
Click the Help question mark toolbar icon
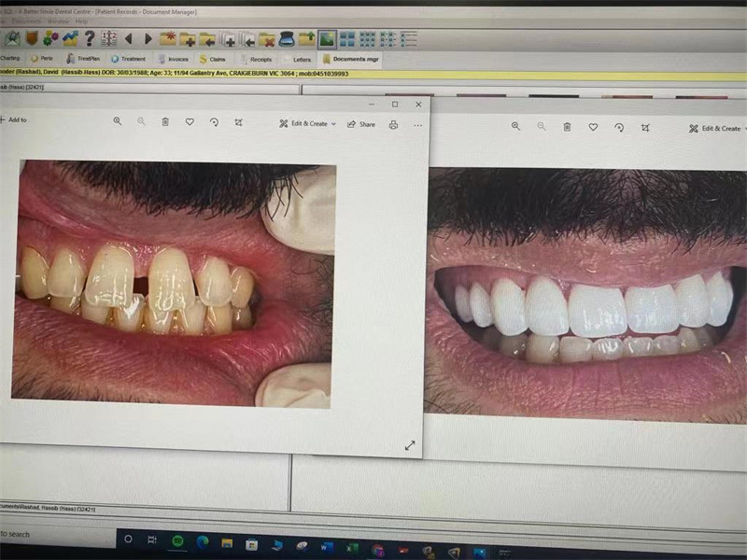click(x=90, y=38)
